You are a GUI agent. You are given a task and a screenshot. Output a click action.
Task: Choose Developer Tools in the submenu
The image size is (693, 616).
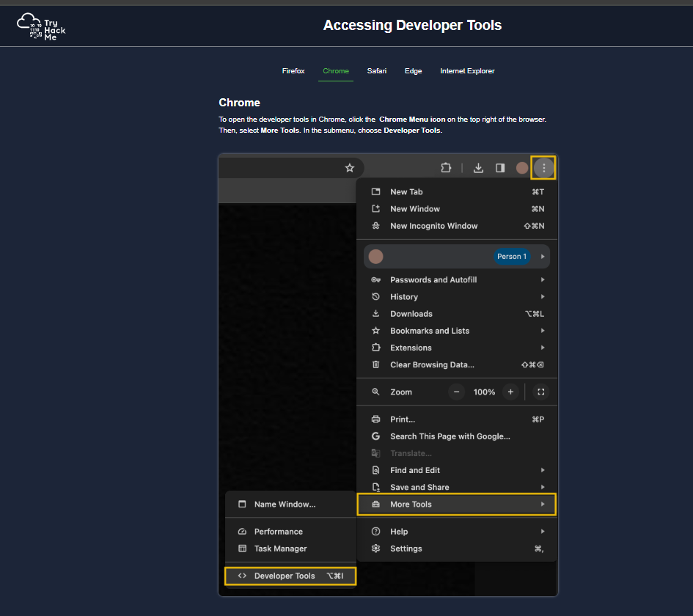(x=290, y=576)
